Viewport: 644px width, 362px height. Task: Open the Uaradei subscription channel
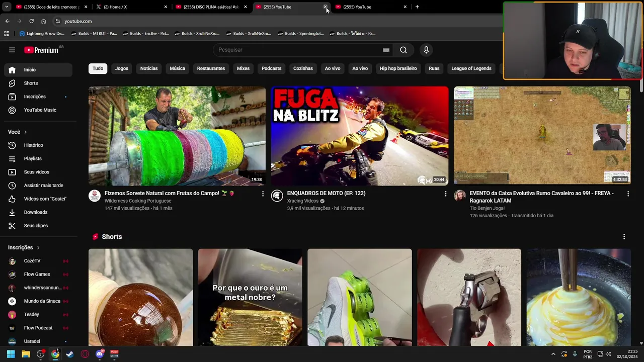[x=38, y=341]
